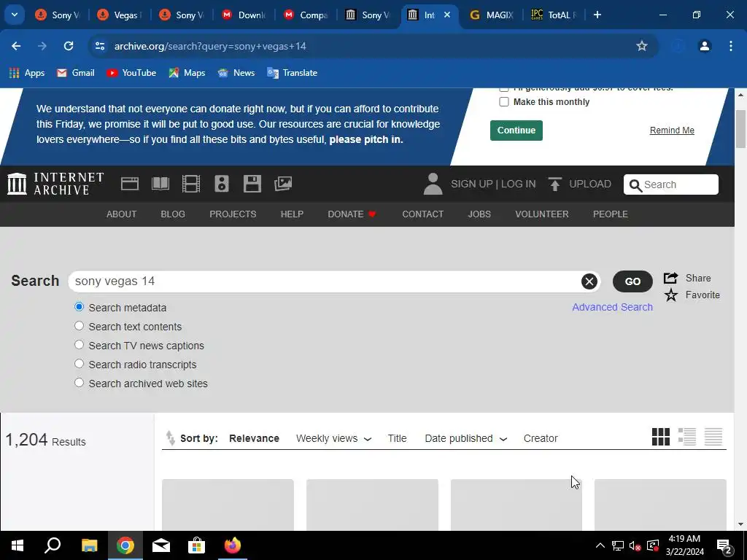The image size is (747, 560).
Task: Open Maps bookmark
Action: (187, 73)
